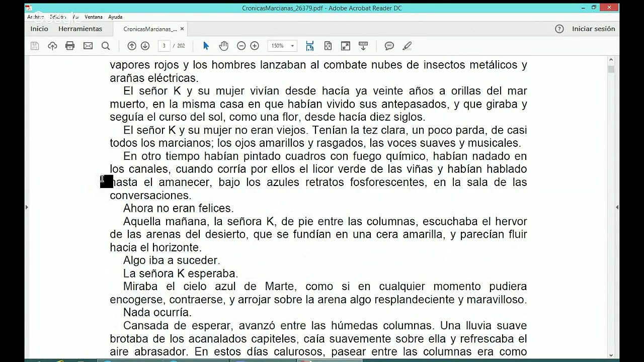Go to next page arrow
Viewport: 644px width, 362px height.
click(145, 46)
